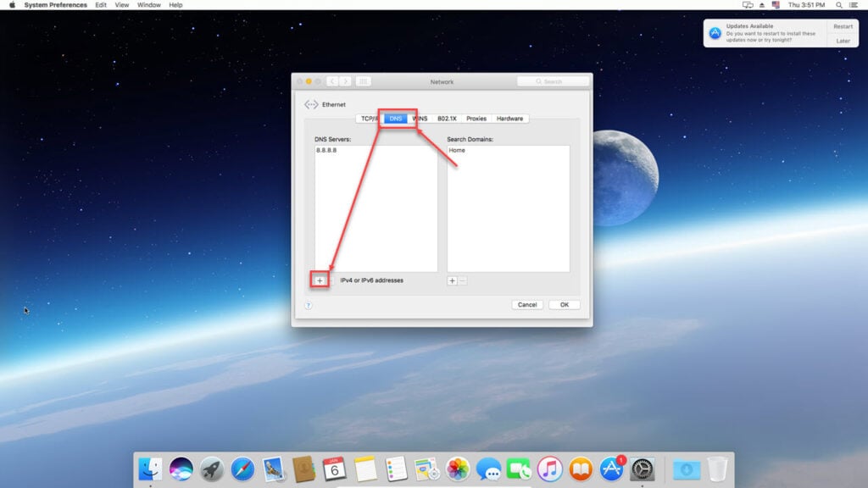The width and height of the screenshot is (868, 488).
Task: Open Launchpad rocket icon in Dock
Action: (211, 469)
